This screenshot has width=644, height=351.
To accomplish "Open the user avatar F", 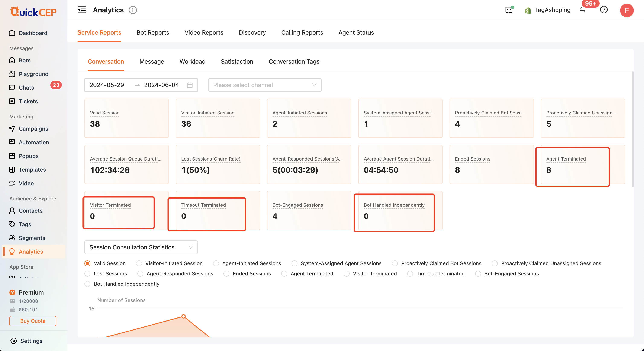I will pyautogui.click(x=627, y=10).
